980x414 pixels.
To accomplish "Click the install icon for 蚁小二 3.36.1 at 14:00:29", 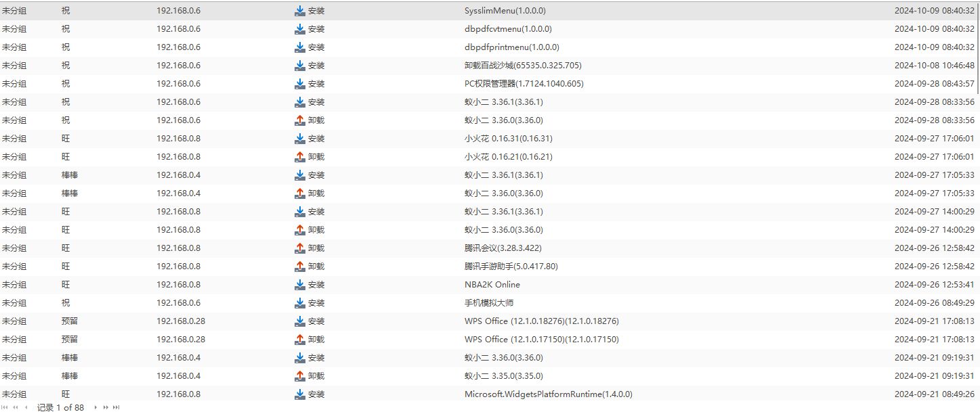I will (x=300, y=212).
